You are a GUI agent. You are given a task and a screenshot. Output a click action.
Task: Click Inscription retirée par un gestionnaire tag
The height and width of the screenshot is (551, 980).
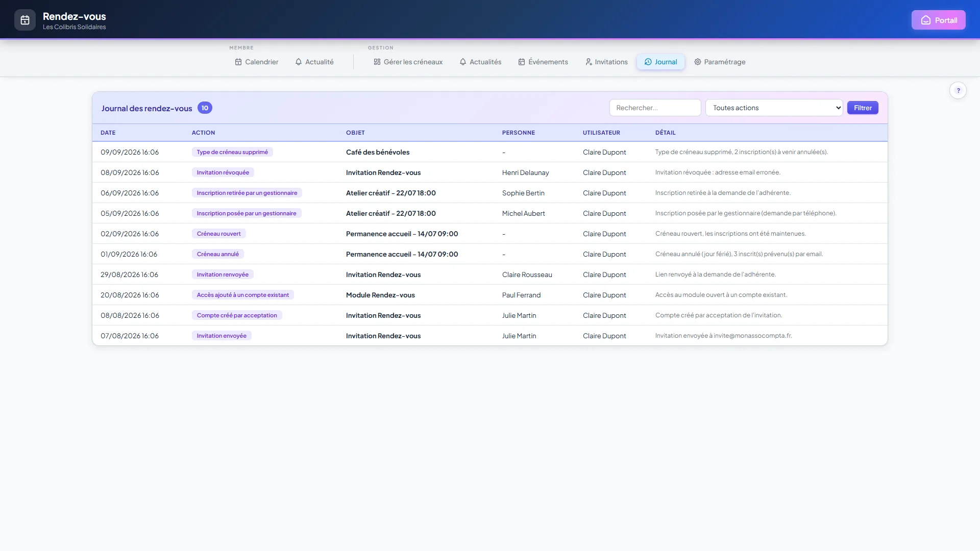247,193
